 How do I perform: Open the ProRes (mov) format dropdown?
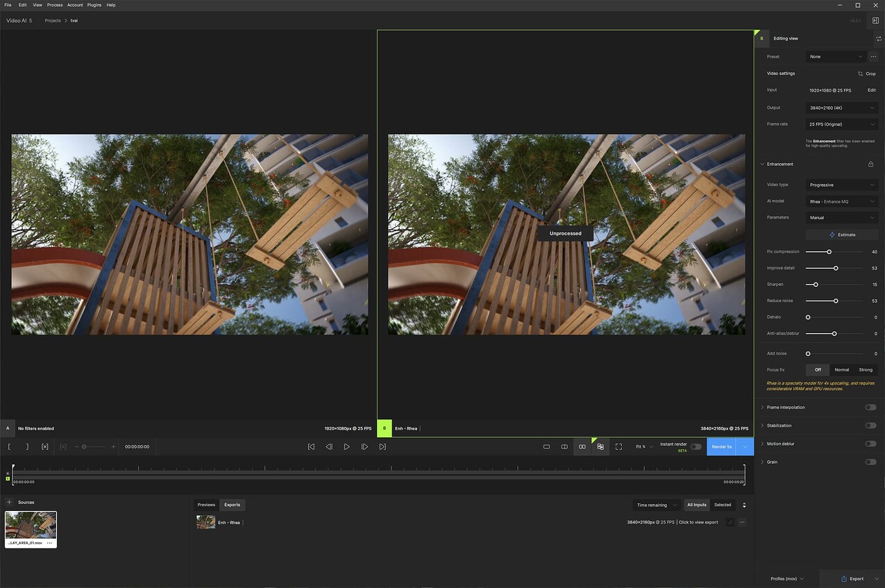click(x=787, y=578)
